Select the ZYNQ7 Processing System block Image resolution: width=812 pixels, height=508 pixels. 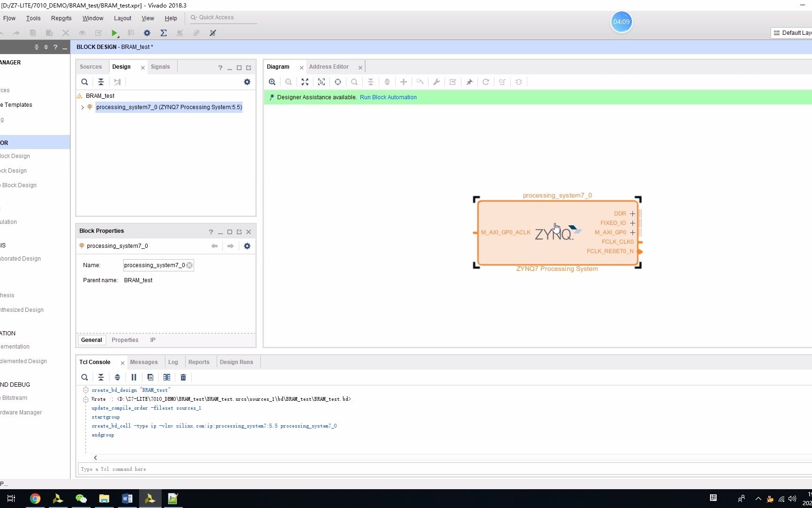pyautogui.click(x=557, y=233)
